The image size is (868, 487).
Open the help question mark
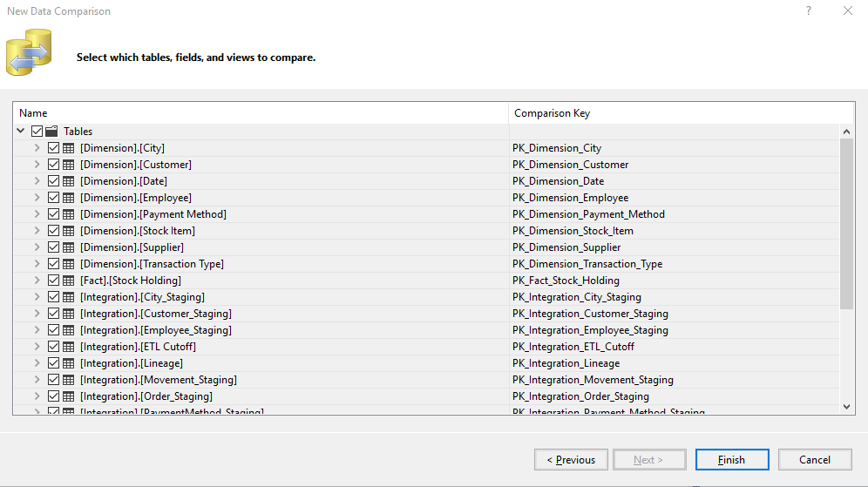(x=809, y=10)
